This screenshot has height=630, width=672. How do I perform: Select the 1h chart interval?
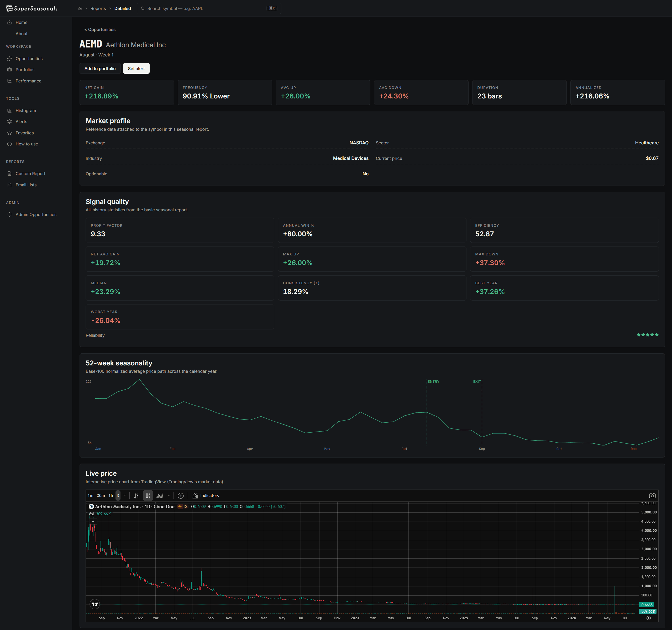click(111, 496)
